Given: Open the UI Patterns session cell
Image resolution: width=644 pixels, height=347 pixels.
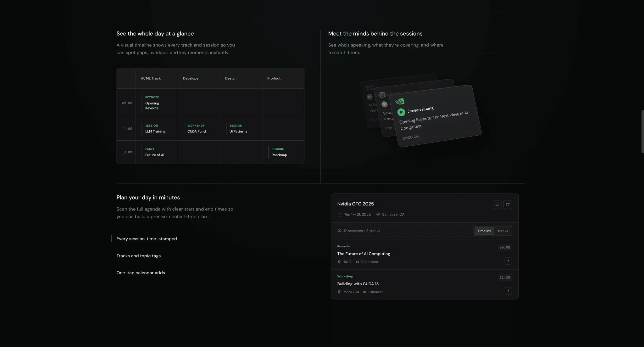Looking at the screenshot, I should pos(241,129).
